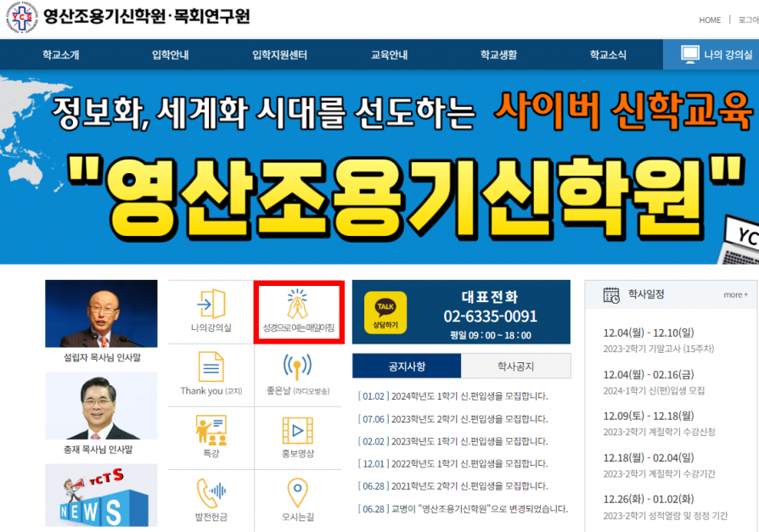Click schedule entry 2023-2학기 계절학기 수강신청

pyautogui.click(x=659, y=432)
